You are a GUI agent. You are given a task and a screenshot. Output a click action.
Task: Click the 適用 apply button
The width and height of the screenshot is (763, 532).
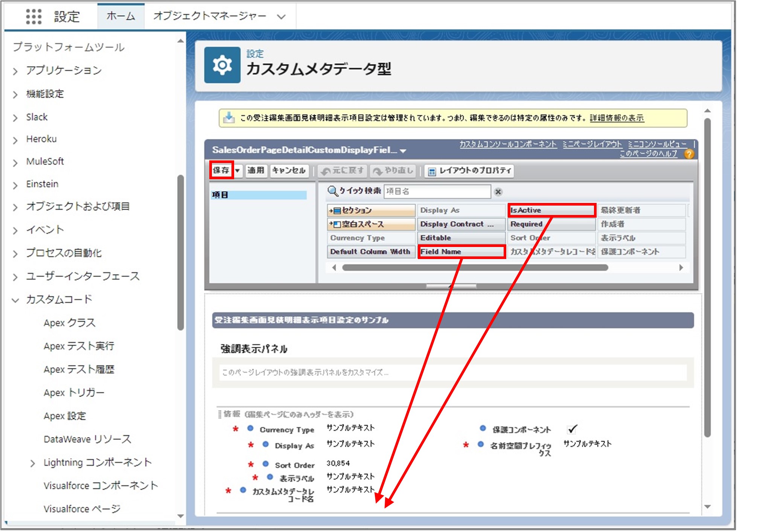(x=256, y=171)
